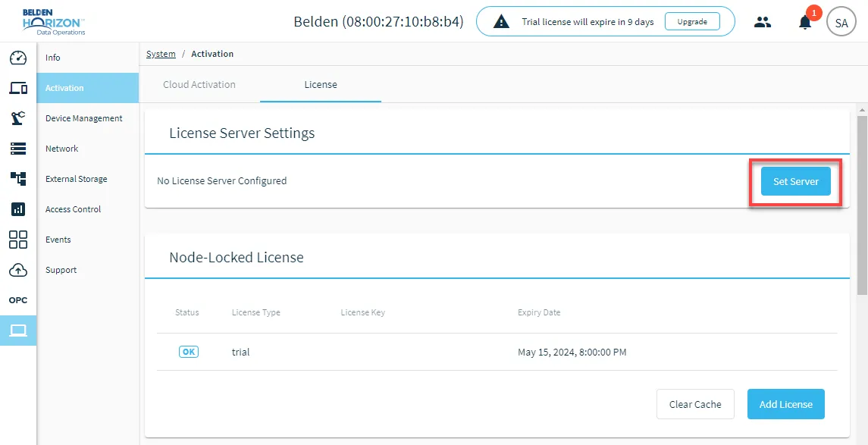Screen dimensions: 868x445
Task: Select the robot arm icon in sidebar
Action: [x=18, y=118]
